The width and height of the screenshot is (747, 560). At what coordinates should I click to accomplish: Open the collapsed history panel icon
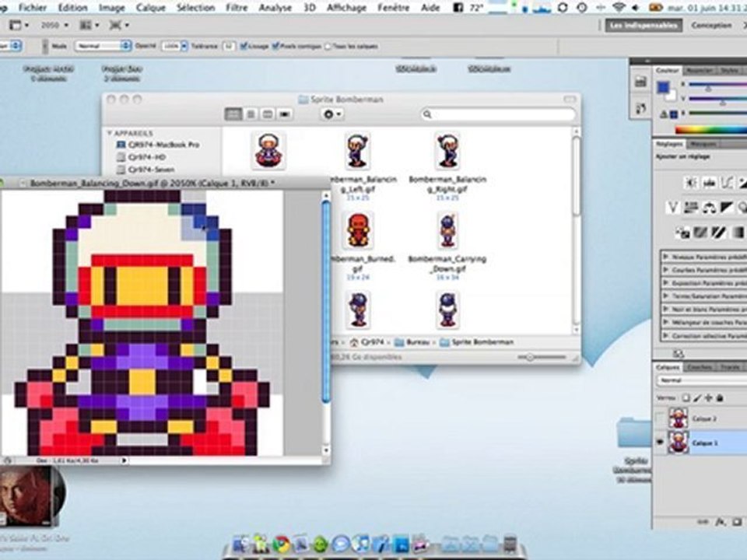pos(640,109)
